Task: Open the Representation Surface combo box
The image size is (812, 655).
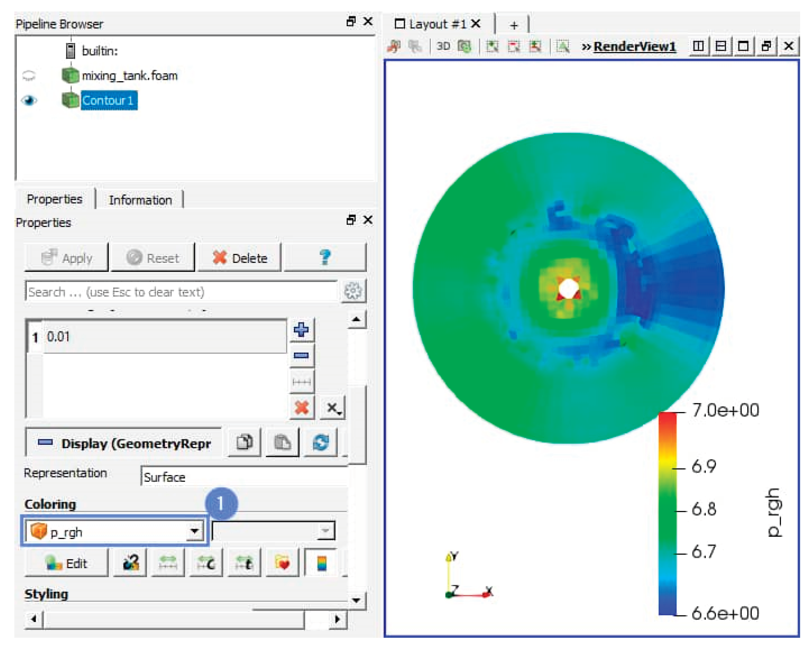Action: 244,477
